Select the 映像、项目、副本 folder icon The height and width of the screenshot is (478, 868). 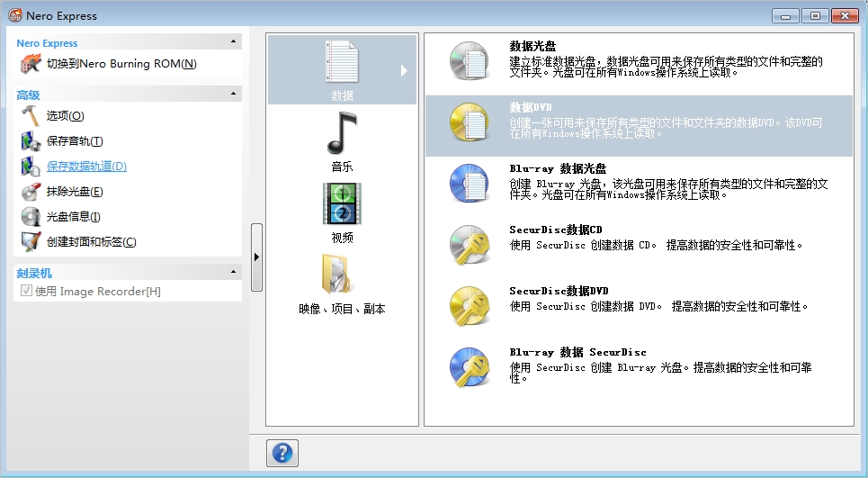click(x=337, y=274)
